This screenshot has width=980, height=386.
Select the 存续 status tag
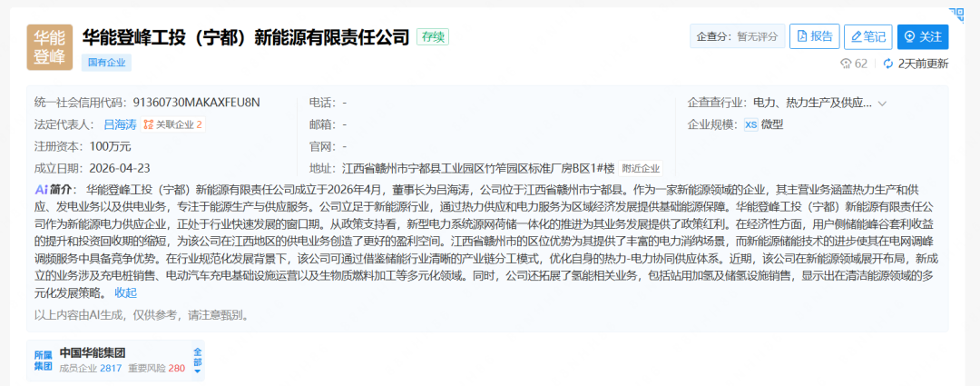(x=432, y=37)
